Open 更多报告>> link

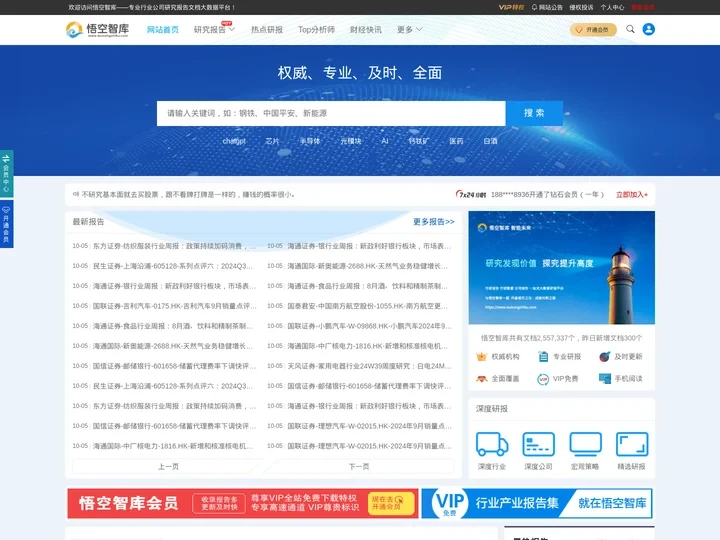pos(433,222)
